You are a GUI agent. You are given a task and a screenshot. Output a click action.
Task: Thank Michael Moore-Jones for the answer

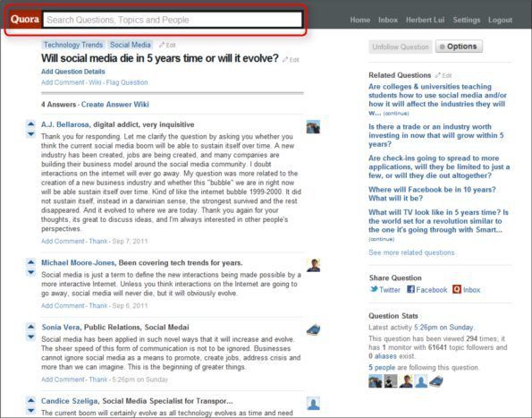pyautogui.click(x=98, y=305)
